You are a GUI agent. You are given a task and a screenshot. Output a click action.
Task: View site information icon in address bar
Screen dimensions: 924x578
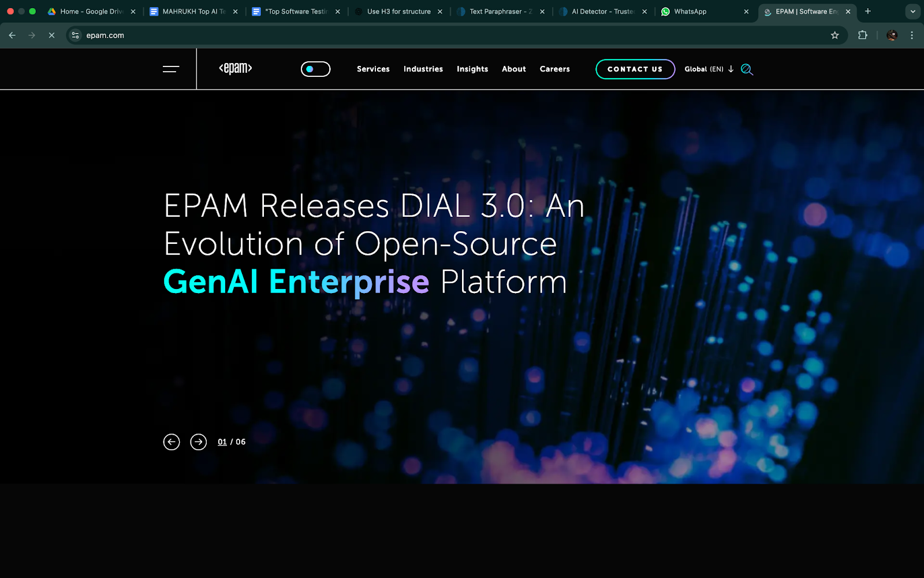click(76, 35)
